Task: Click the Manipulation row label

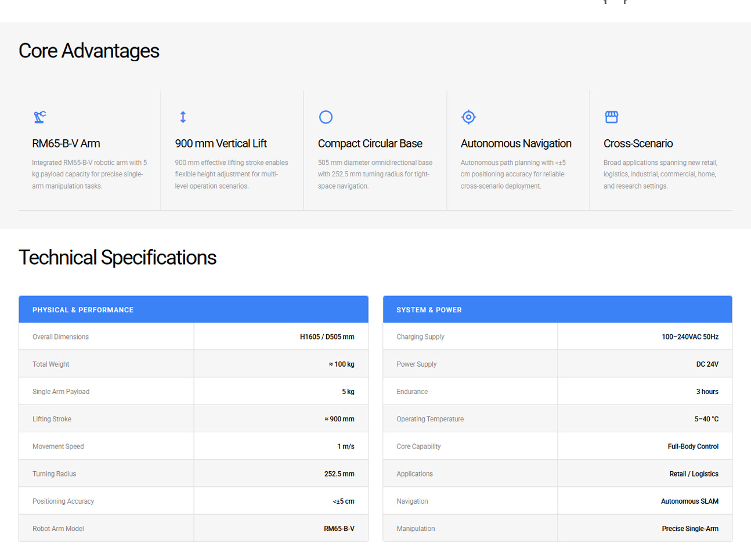Action: [416, 529]
